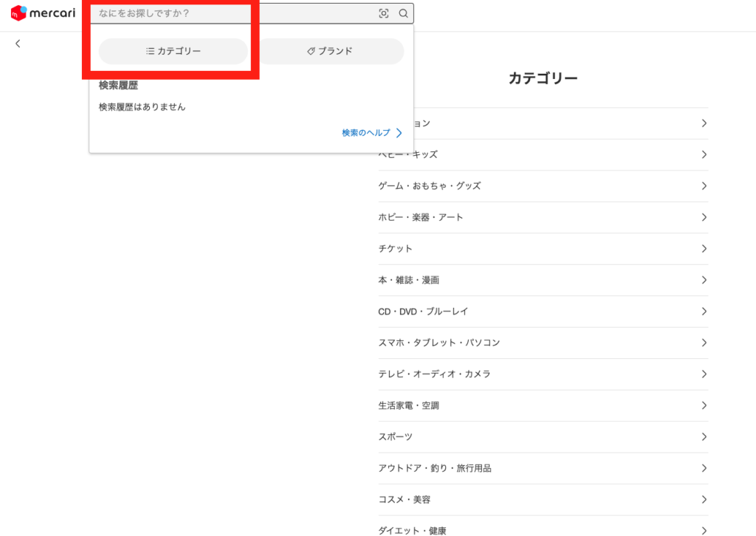The width and height of the screenshot is (756, 536).
Task: Choose テレビ・オーディオ・カメラ category
Action: [543, 374]
